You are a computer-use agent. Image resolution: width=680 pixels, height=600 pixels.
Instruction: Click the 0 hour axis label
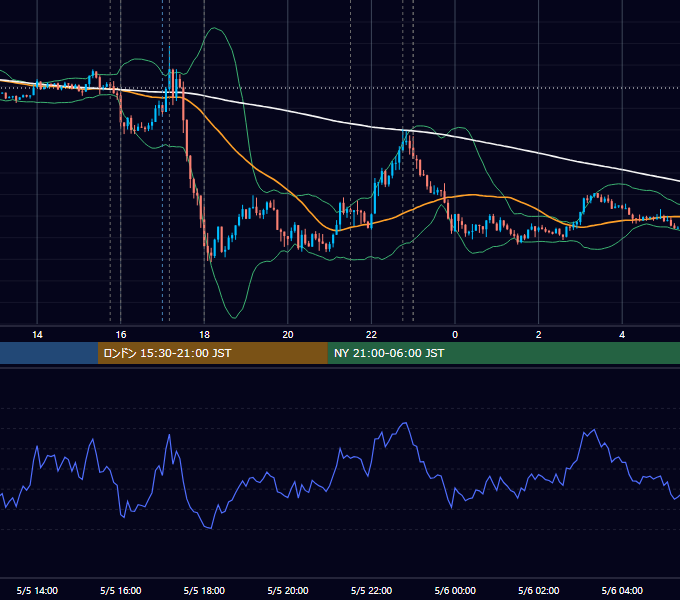pyautogui.click(x=455, y=335)
